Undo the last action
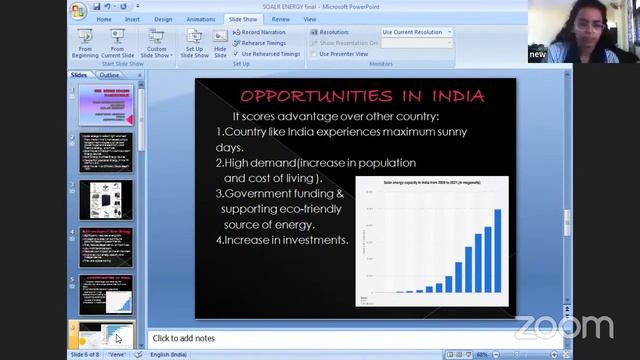The width and height of the screenshot is (640, 360). click(107, 7)
